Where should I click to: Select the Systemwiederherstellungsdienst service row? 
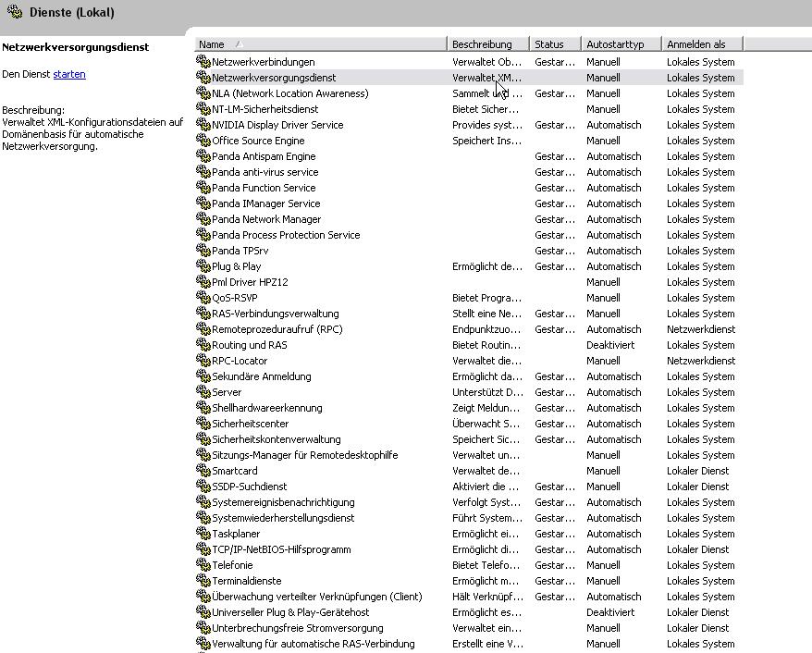(283, 518)
